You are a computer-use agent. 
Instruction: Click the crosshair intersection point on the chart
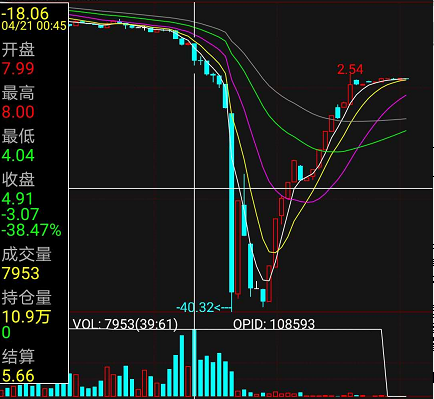[195, 188]
